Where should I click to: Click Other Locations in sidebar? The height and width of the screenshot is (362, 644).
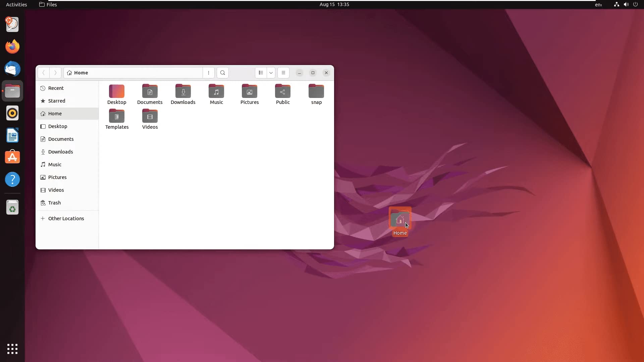(66, 219)
